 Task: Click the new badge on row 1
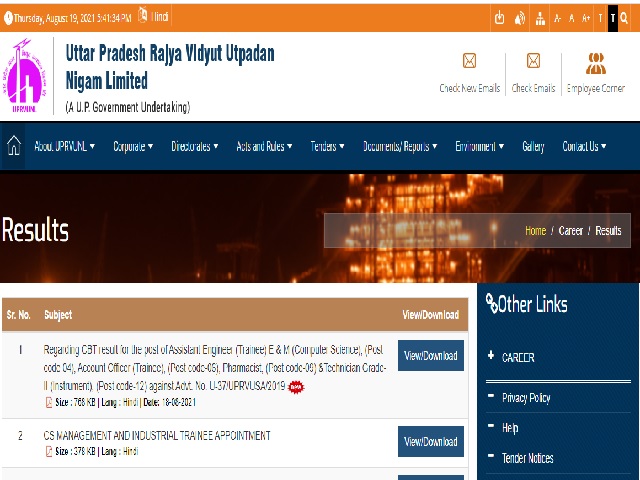pyautogui.click(x=296, y=387)
